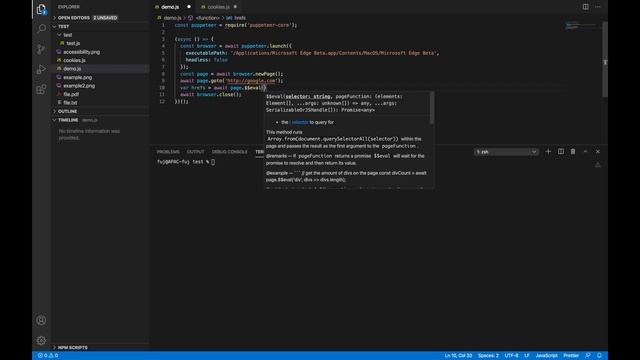
Task: Open the editor More Actions ellipsis
Action: [598, 7]
